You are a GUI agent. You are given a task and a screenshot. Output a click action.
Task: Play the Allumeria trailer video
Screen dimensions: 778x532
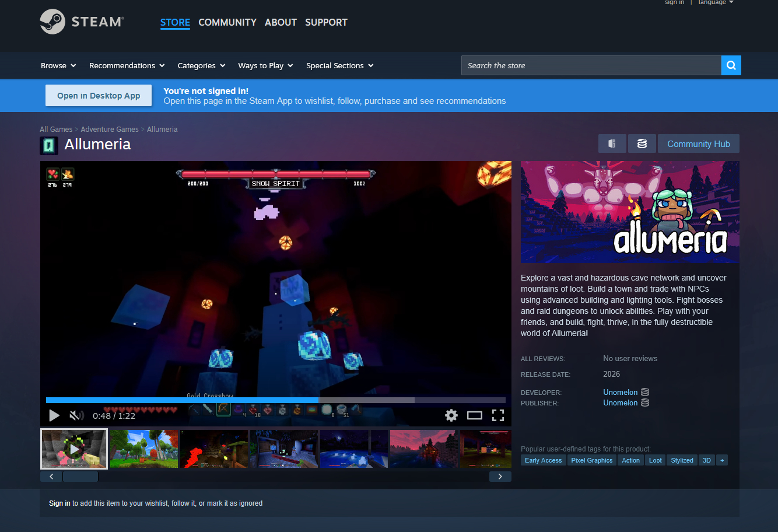(x=54, y=415)
